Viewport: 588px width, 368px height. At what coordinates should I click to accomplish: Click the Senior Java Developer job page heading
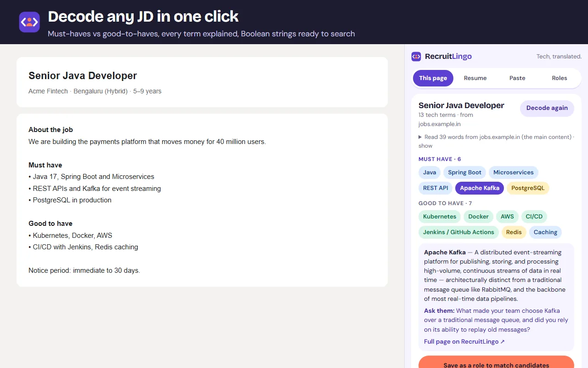pyautogui.click(x=83, y=76)
